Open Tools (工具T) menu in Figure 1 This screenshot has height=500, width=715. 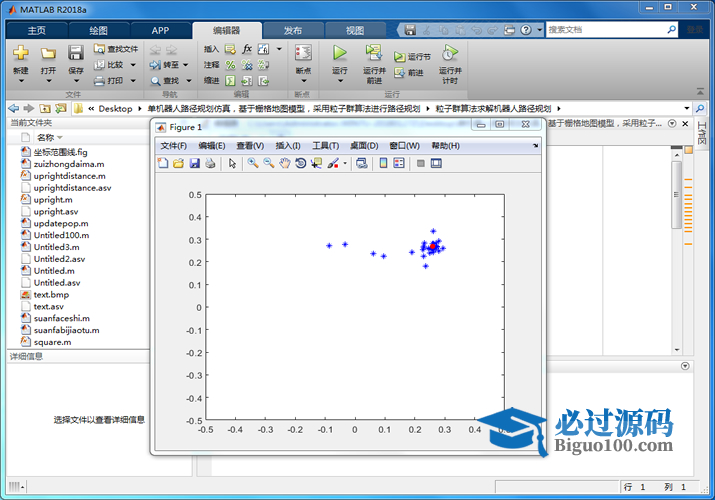pyautogui.click(x=326, y=146)
